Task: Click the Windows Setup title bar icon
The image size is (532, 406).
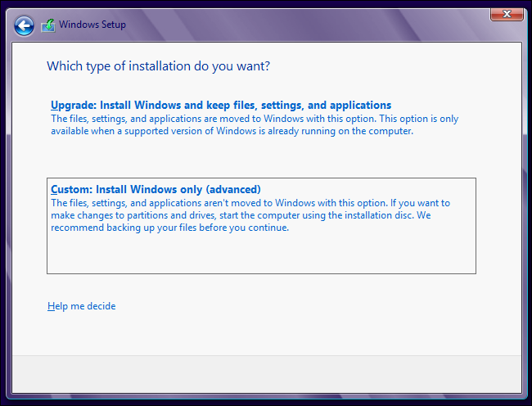Action: pos(48,25)
